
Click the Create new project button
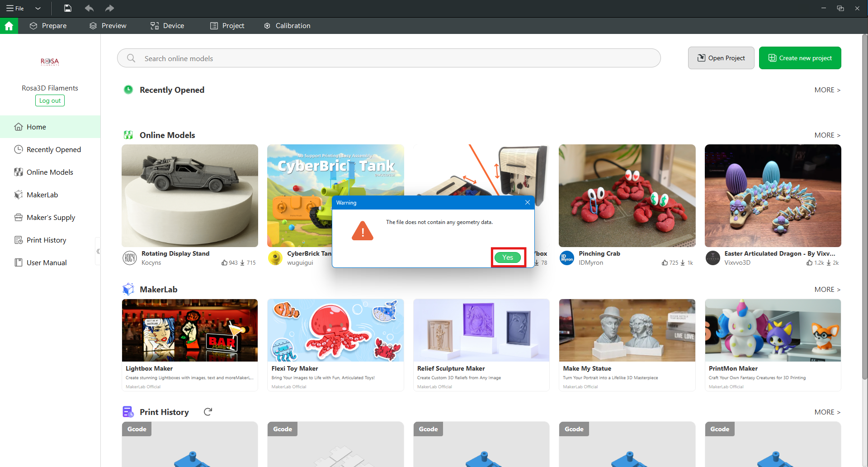(800, 58)
